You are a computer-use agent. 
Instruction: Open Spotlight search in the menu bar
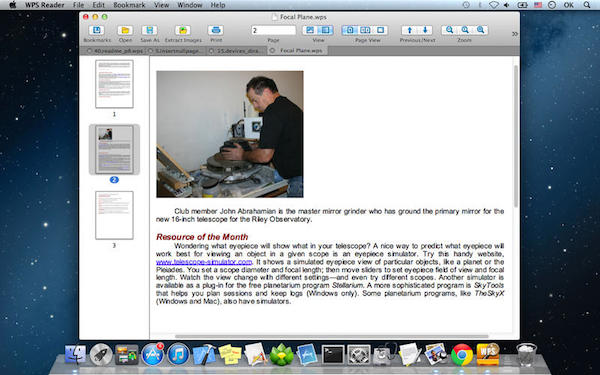(x=587, y=5)
